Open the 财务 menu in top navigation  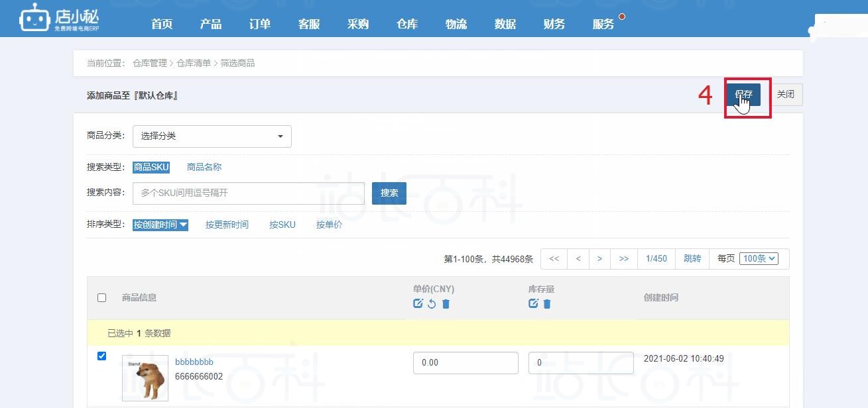click(554, 23)
